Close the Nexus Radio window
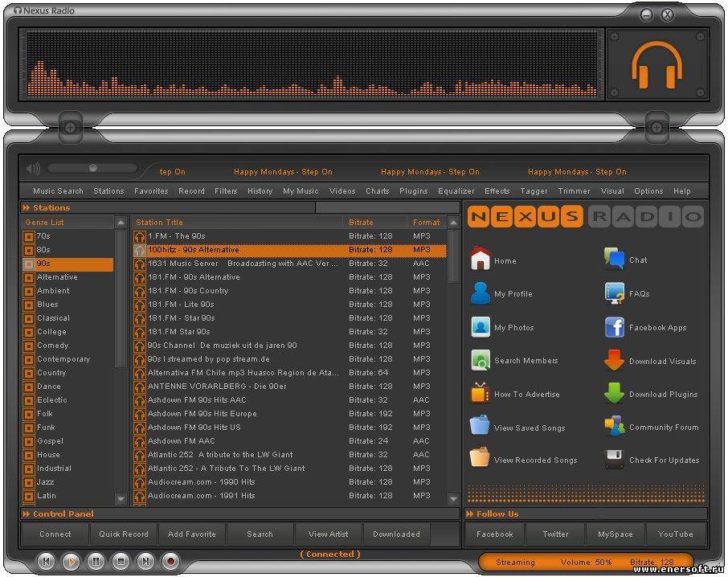Viewport: 728px width, 577px height. [x=667, y=14]
